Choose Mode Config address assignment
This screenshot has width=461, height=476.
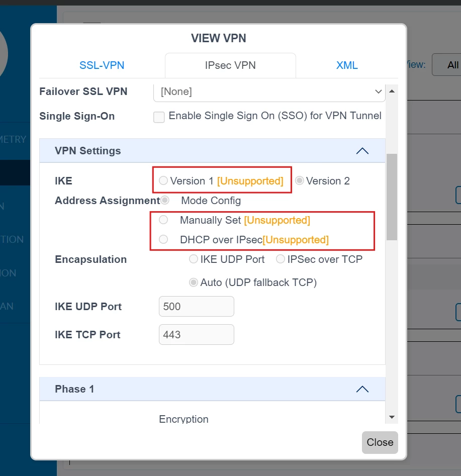(165, 201)
